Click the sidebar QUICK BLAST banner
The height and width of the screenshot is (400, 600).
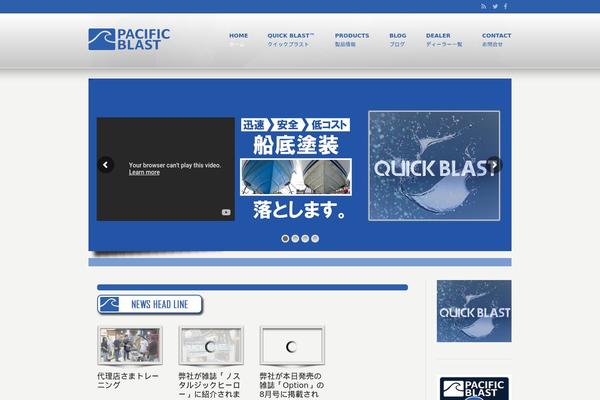pyautogui.click(x=474, y=311)
